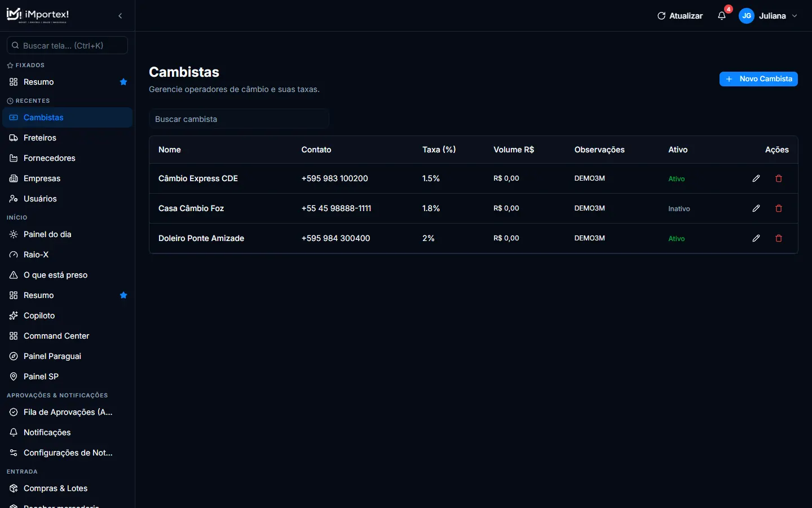This screenshot has height=508, width=812.
Task: Focus the Buscar cambista search field
Action: 239,119
